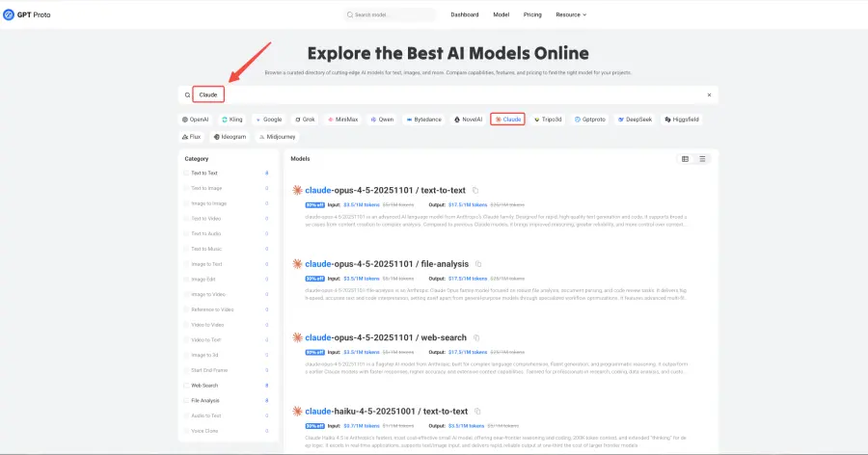Filter by Ideogram provider chip
Viewport: 868px width, 455px height.
click(x=230, y=137)
